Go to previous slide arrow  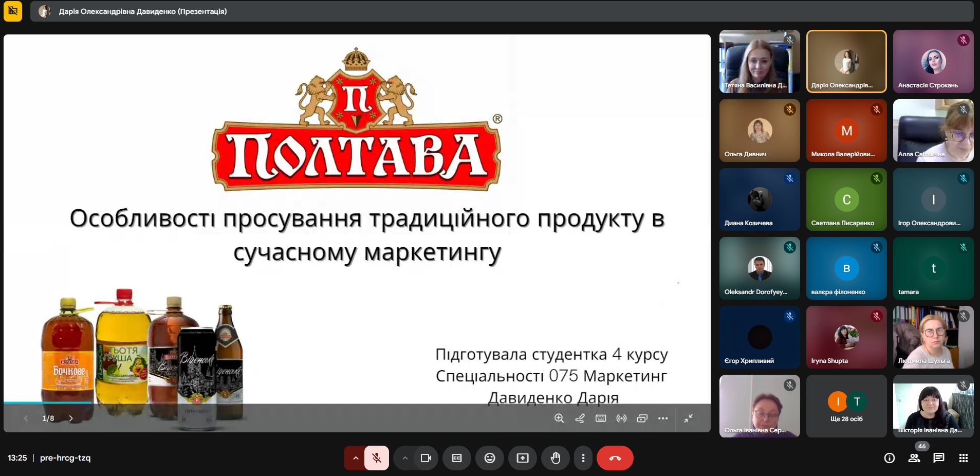coord(26,418)
